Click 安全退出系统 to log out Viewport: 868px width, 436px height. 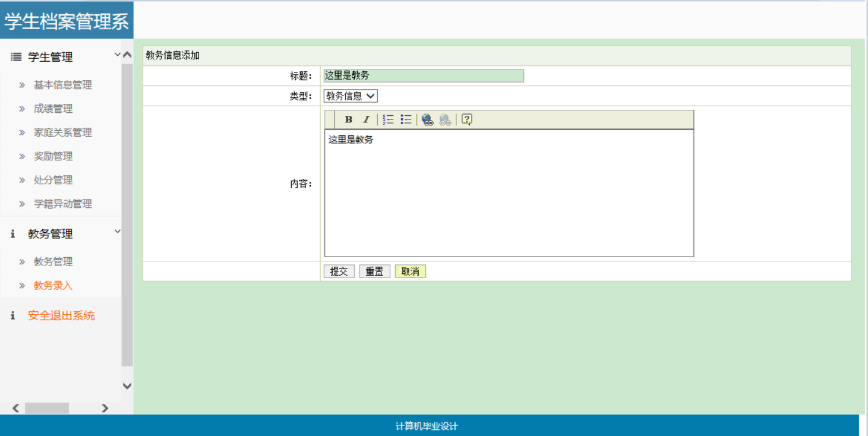(x=61, y=315)
